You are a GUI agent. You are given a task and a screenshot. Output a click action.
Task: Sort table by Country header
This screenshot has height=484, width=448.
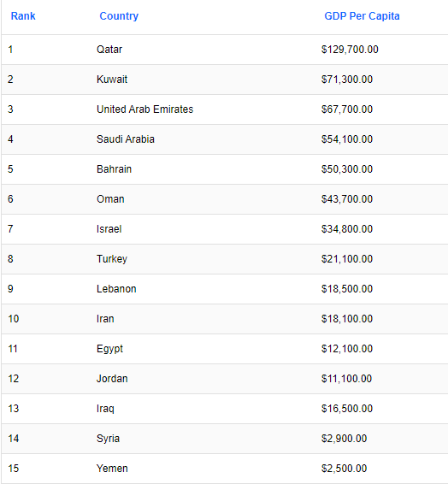pyautogui.click(x=119, y=16)
